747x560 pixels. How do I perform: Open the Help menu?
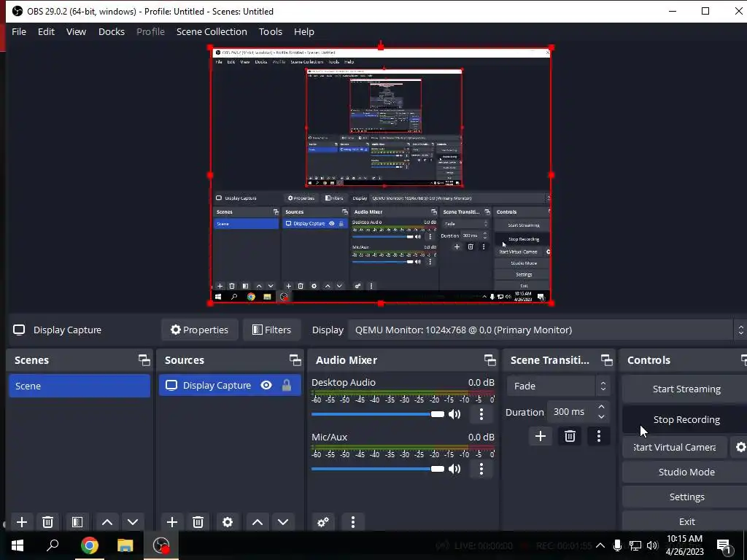point(304,32)
